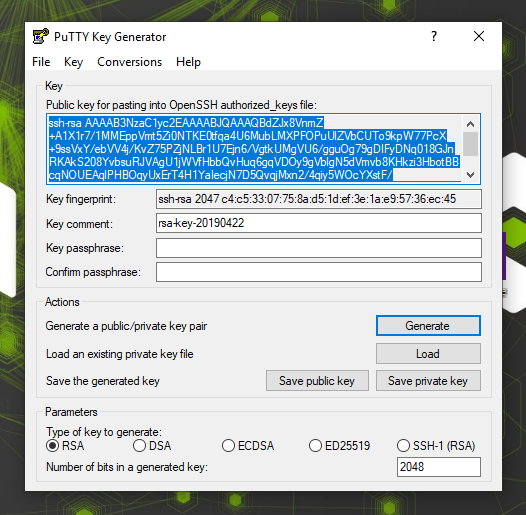526x515 pixels.
Task: Click the number of bits field showing 2048
Action: point(439,467)
